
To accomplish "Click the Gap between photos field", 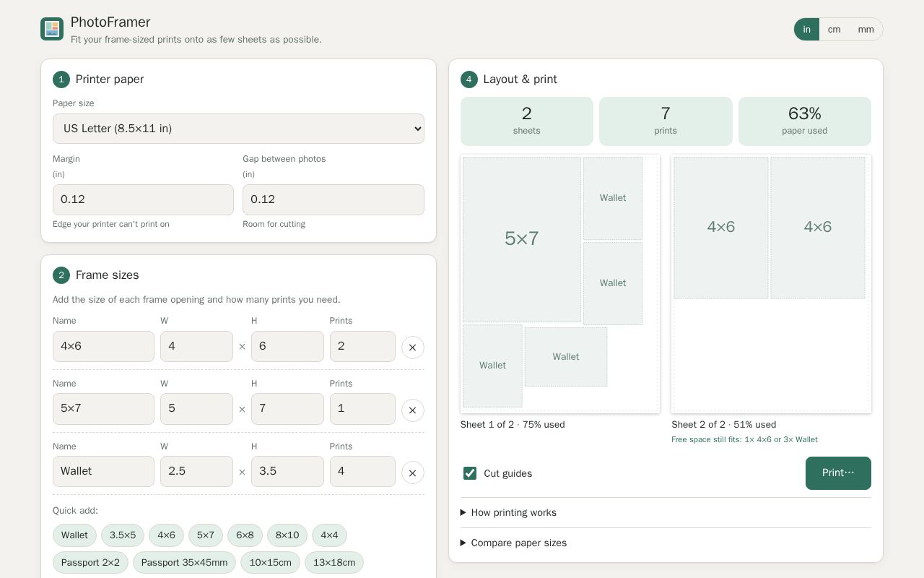I will pos(334,199).
